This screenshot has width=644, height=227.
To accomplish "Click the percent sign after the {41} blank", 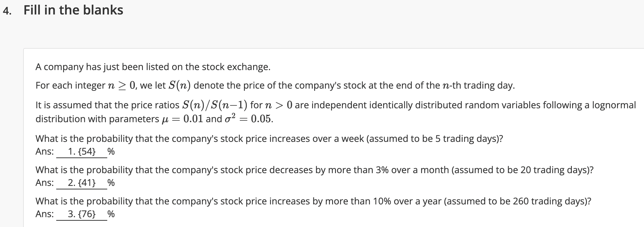I will click(x=111, y=183).
